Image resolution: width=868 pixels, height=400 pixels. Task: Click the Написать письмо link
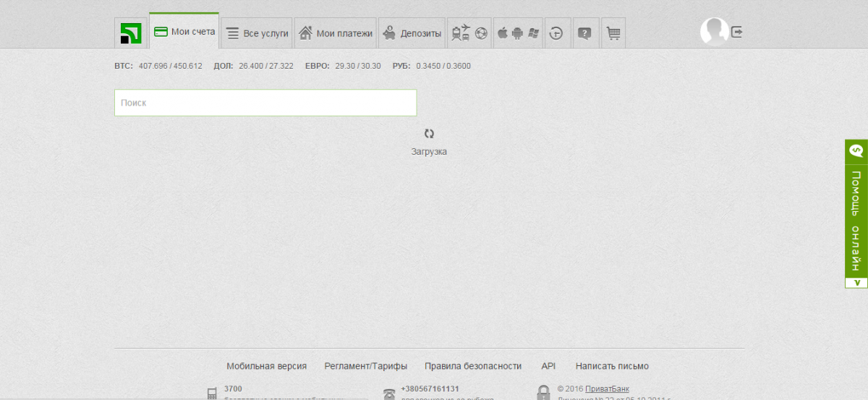(612, 366)
